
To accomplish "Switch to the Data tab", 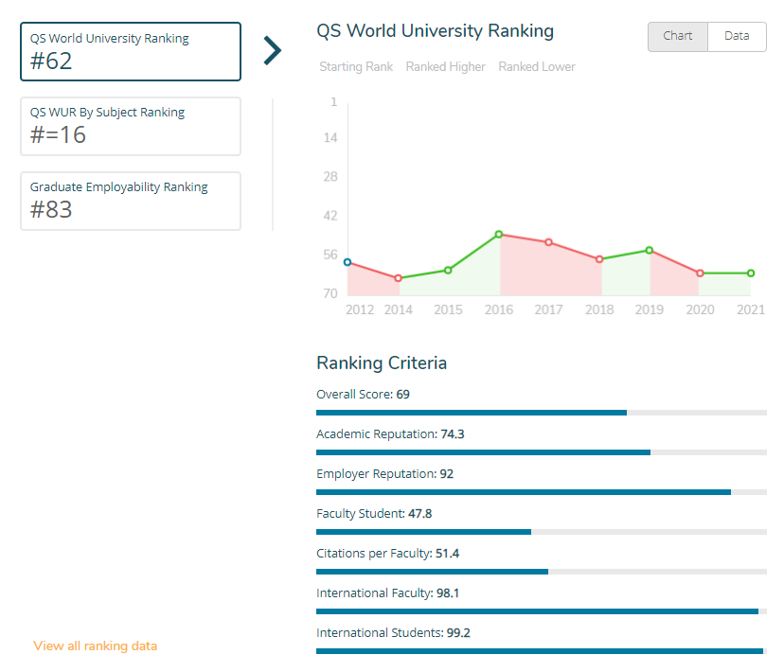I will pyautogui.click(x=737, y=37).
